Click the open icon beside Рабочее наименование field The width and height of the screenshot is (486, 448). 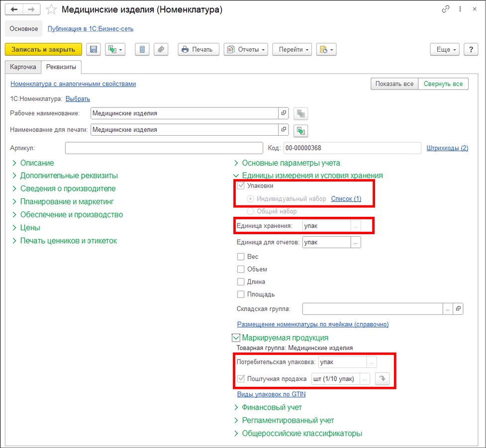pos(284,113)
